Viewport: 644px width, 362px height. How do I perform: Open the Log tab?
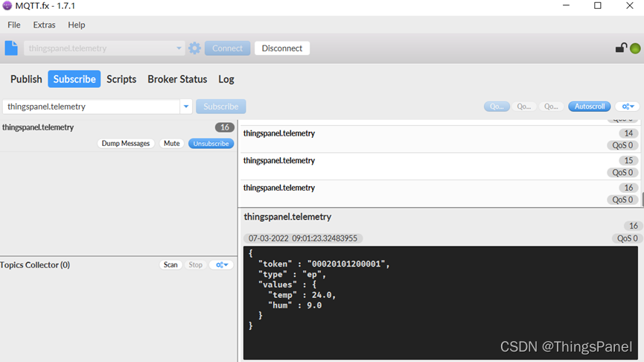point(226,79)
